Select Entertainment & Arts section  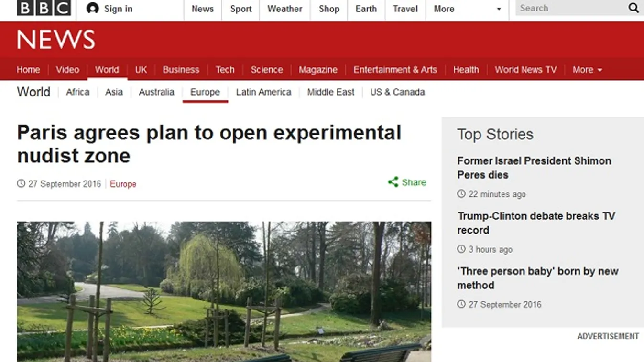(x=395, y=70)
